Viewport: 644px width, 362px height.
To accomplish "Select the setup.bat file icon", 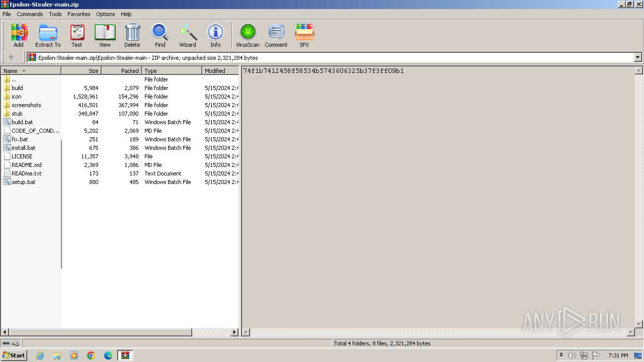I will [x=7, y=182].
